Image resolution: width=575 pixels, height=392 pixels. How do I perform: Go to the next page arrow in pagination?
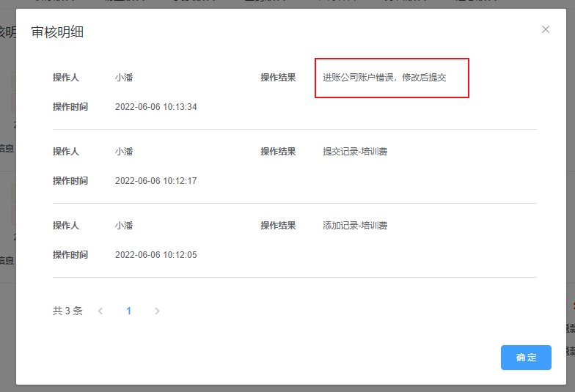(157, 311)
